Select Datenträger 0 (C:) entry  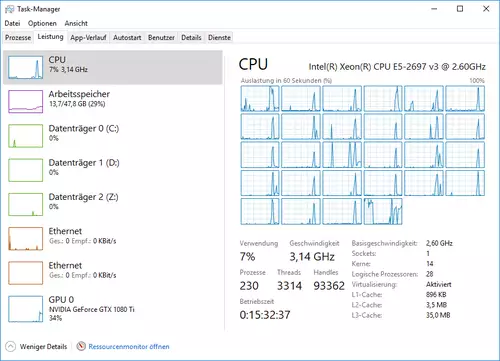point(113,136)
